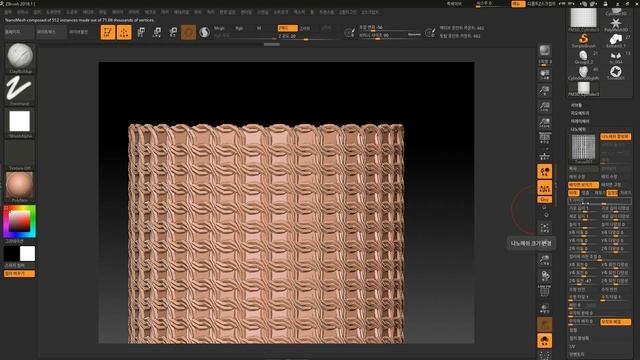Open the ClayBuildup brush thumbnail

pos(20,57)
